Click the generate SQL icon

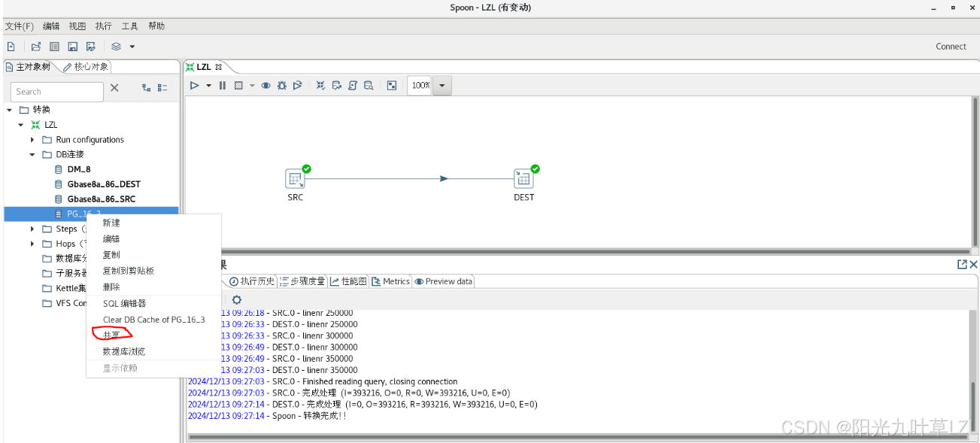pos(353,86)
